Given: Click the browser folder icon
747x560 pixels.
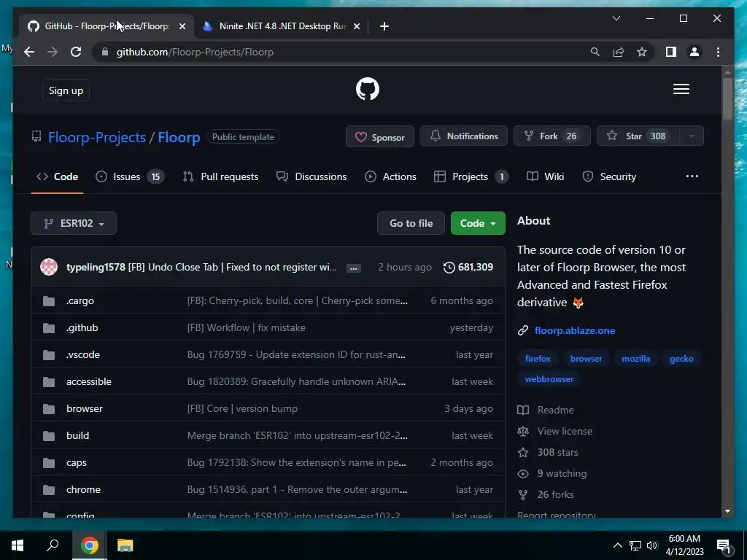Looking at the screenshot, I should tap(49, 408).
